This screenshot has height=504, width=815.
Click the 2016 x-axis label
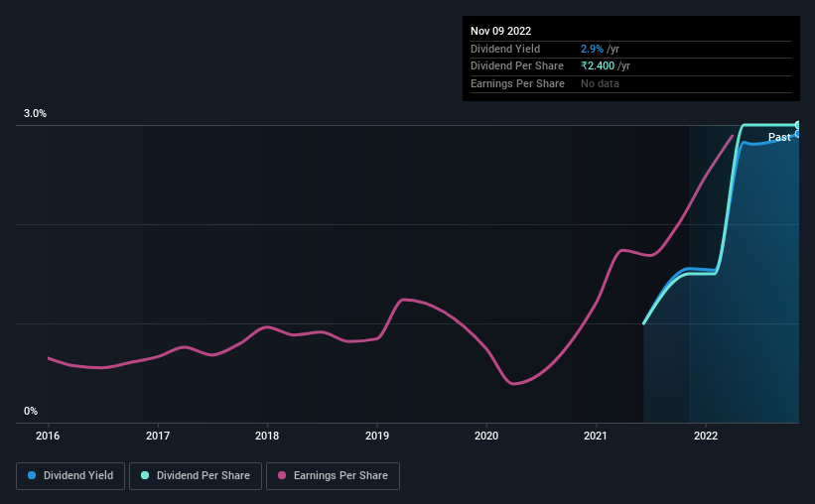(x=49, y=435)
